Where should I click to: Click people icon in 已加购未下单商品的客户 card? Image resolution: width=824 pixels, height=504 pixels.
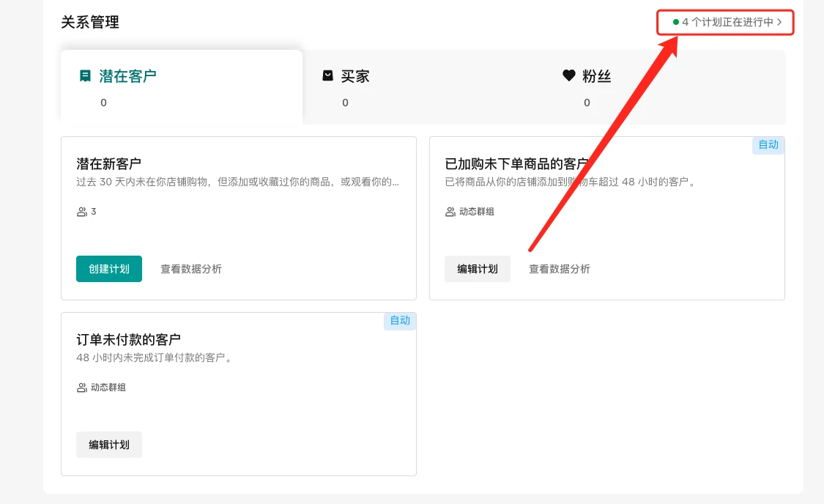(x=450, y=212)
